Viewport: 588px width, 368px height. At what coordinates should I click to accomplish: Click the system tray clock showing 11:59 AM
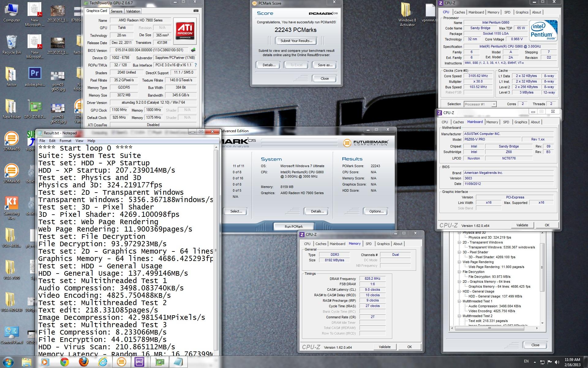pos(572,362)
